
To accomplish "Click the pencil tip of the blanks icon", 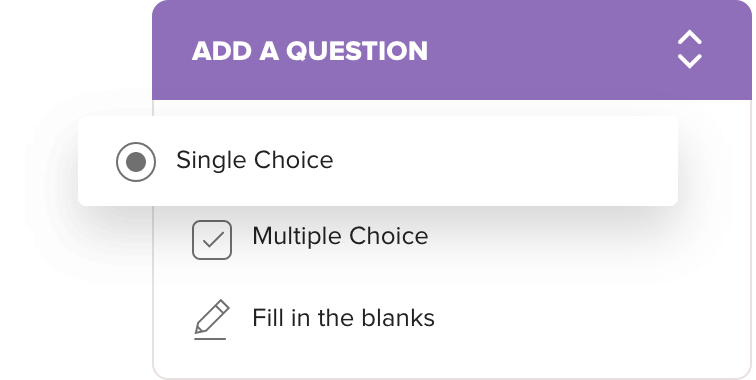I will [x=198, y=330].
